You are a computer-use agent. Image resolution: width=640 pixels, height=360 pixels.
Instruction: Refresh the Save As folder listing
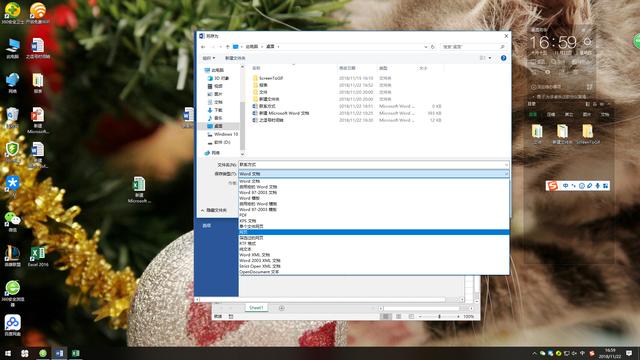[x=433, y=47]
